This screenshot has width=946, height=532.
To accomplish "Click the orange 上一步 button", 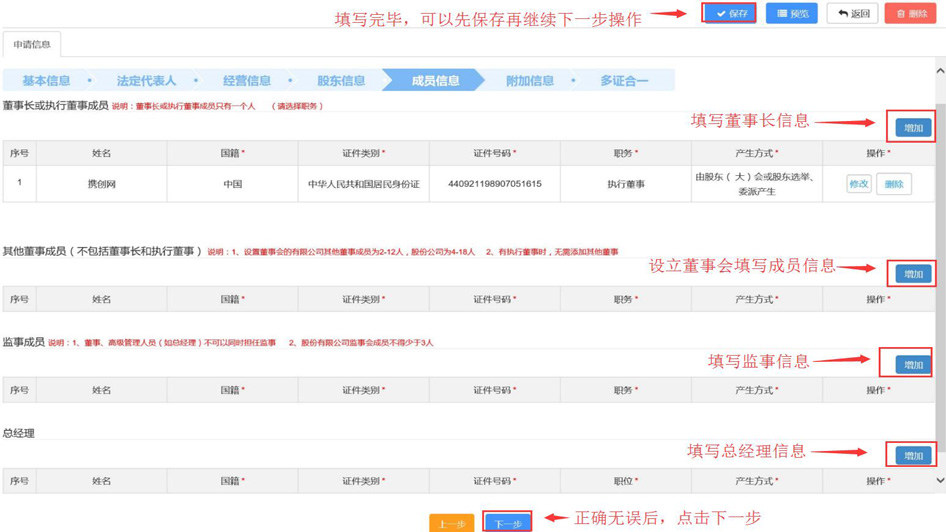I will click(x=451, y=523).
